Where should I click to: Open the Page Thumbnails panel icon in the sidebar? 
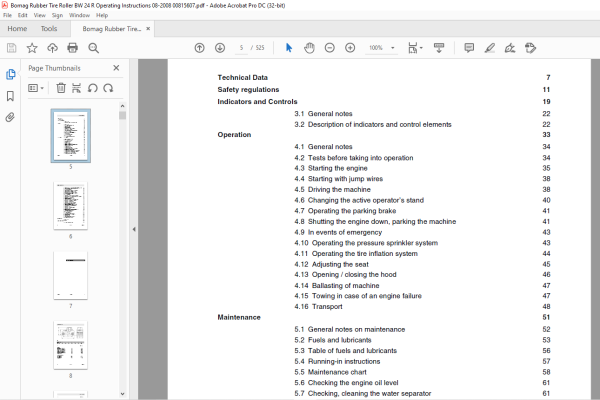point(10,74)
